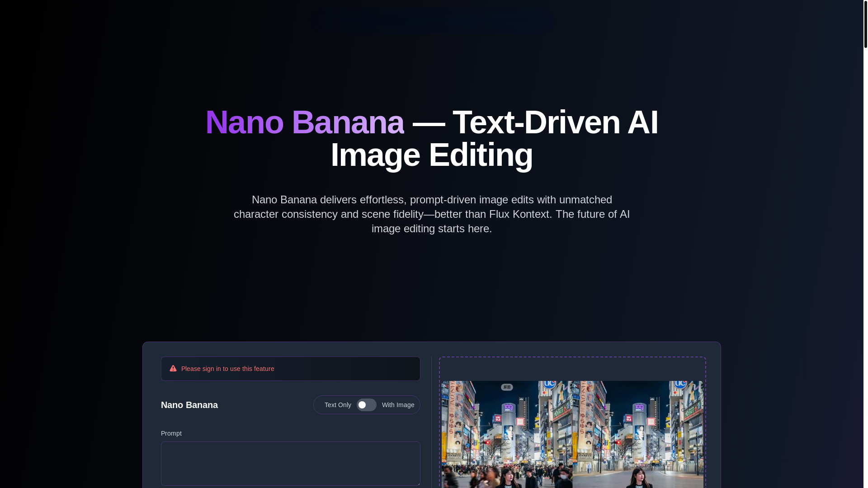The width and height of the screenshot is (868, 488).
Task: Click the 'Prompt' field label
Action: pos(171,433)
